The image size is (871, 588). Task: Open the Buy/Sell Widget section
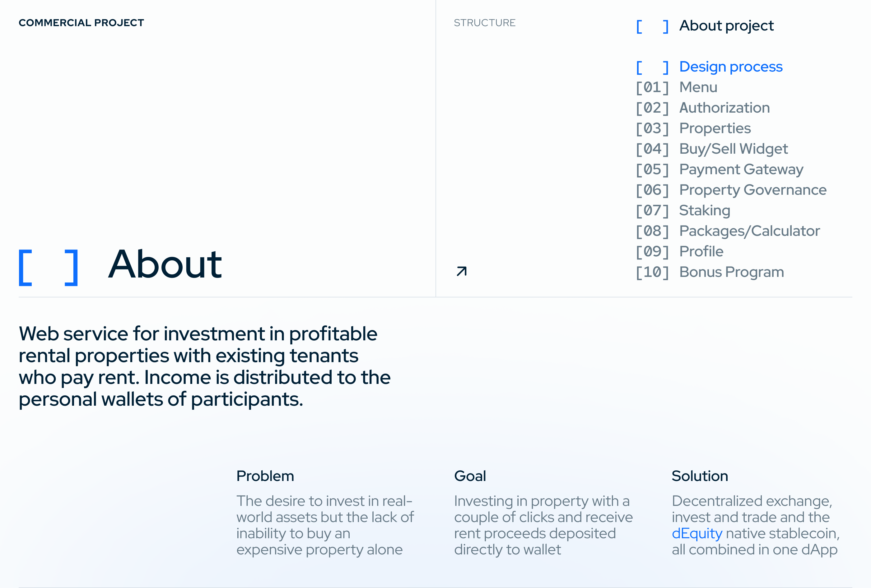[733, 149]
